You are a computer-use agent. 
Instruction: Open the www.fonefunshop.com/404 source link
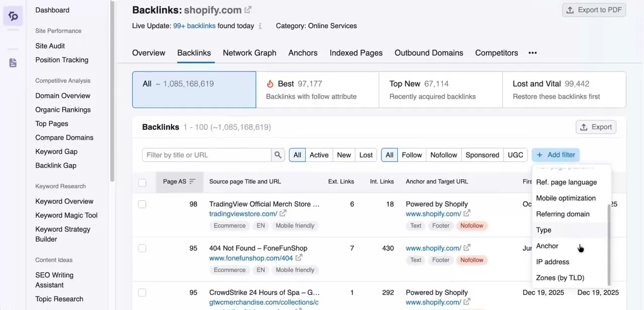click(251, 258)
